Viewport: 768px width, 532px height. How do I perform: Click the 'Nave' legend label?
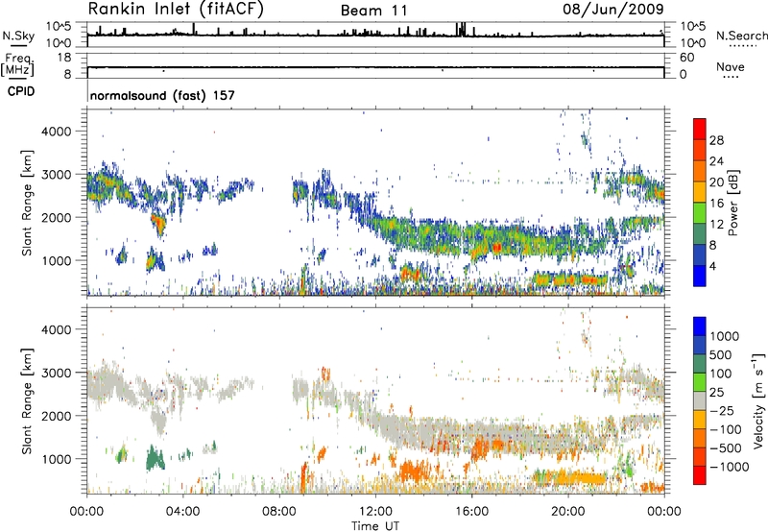(730, 66)
